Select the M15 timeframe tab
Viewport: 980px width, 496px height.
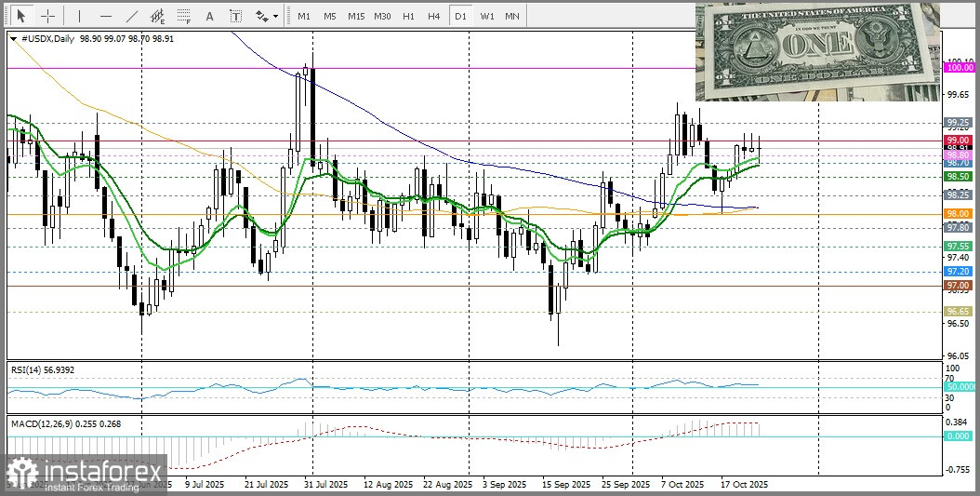tap(356, 16)
